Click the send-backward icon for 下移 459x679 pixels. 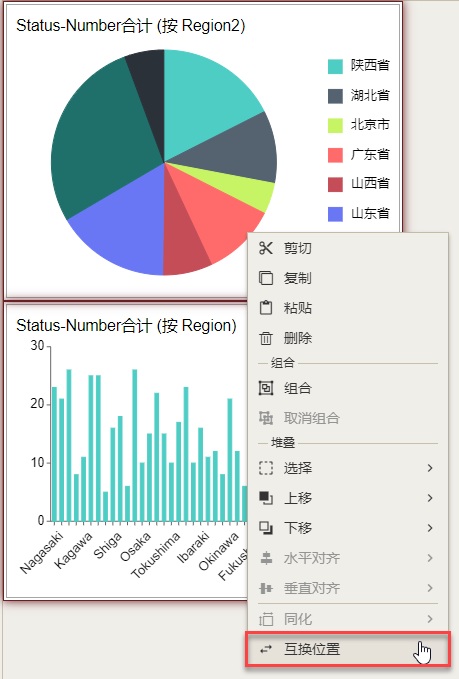pos(265,528)
